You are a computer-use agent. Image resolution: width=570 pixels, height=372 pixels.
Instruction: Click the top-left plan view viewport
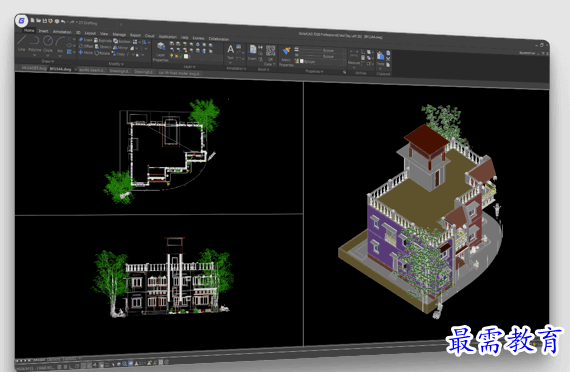coord(159,145)
